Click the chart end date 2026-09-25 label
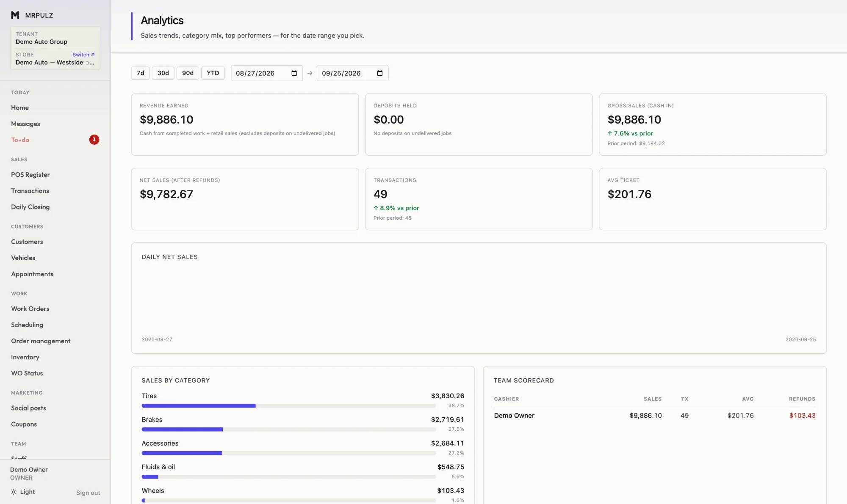Viewport: 847px width, 504px height. (x=800, y=339)
